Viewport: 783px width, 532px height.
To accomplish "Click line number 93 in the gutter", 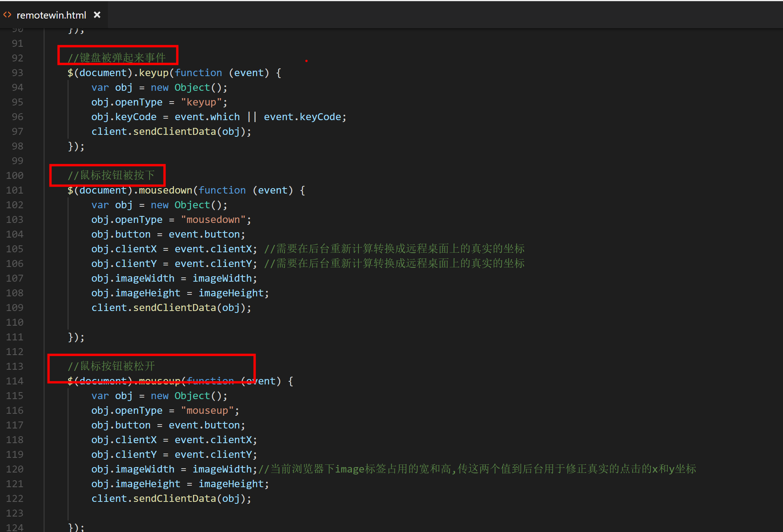I will 17,73.
